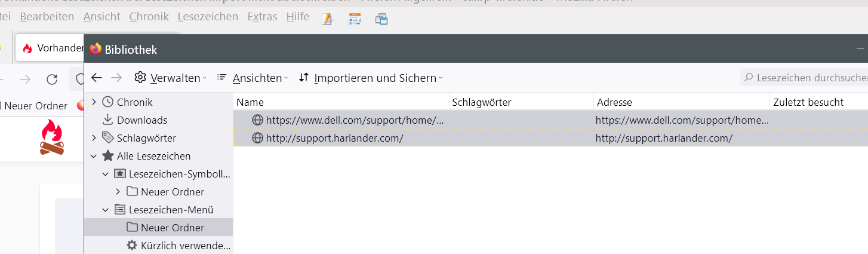
Task: Expand the Chronik tree node
Action: tap(94, 102)
